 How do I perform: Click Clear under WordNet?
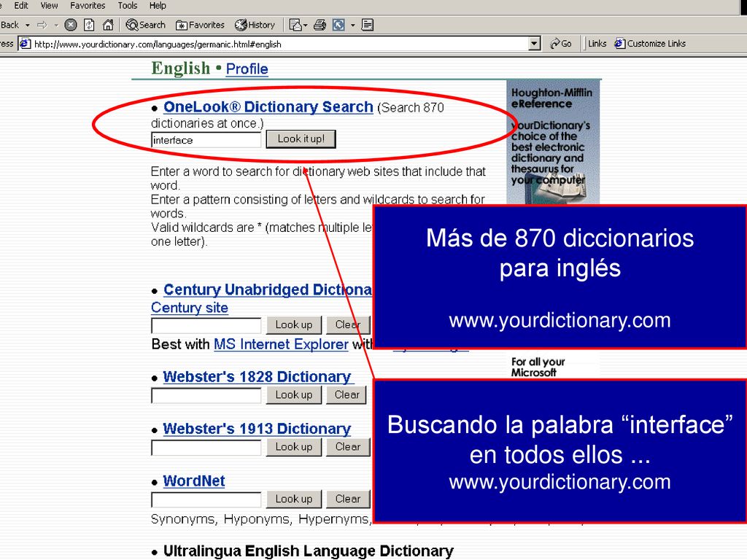[348, 499]
